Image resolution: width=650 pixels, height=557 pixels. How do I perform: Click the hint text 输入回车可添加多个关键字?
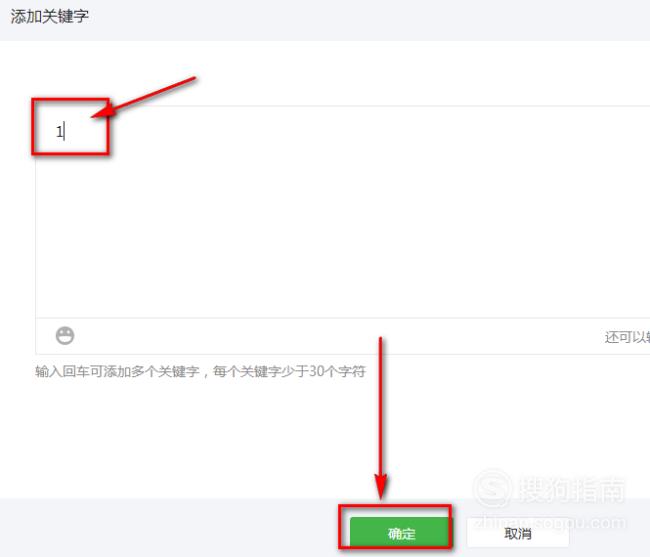tap(117, 371)
